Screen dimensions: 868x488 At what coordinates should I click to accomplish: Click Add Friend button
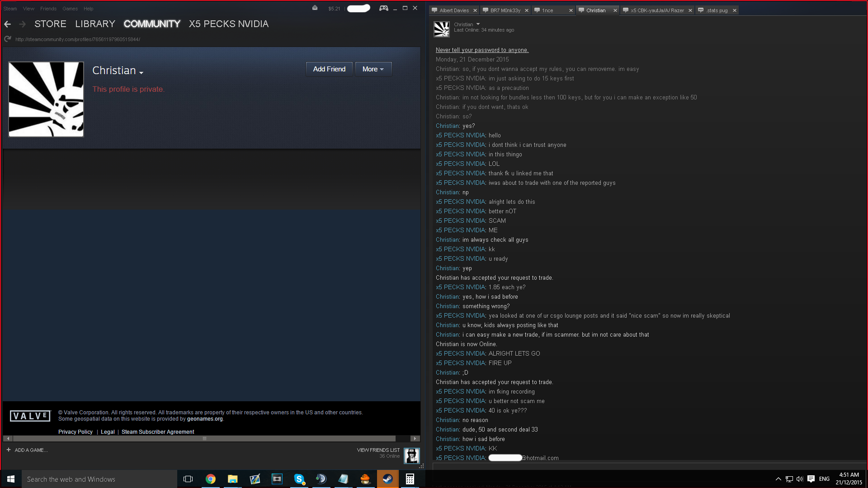329,69
